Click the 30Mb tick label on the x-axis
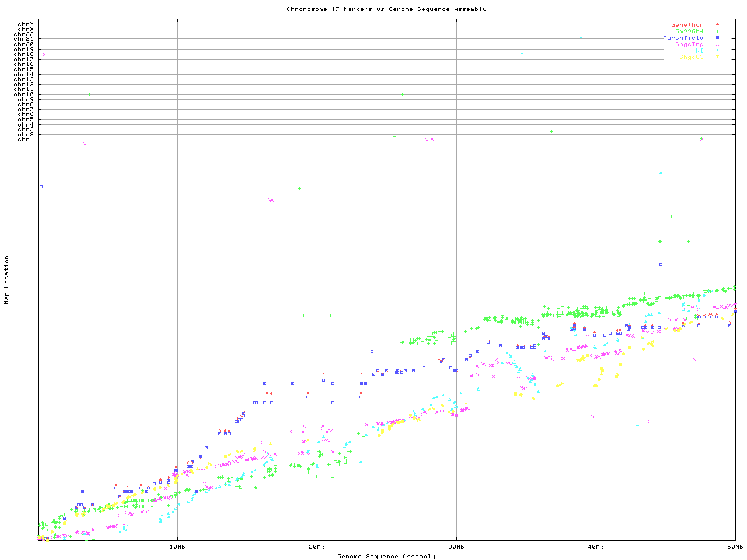 (x=456, y=547)
